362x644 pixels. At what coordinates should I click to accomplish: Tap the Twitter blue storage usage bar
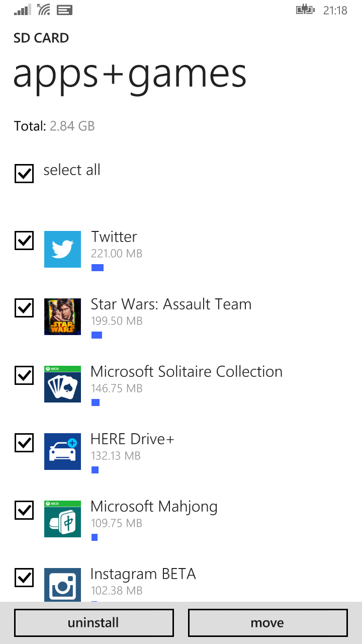98,268
